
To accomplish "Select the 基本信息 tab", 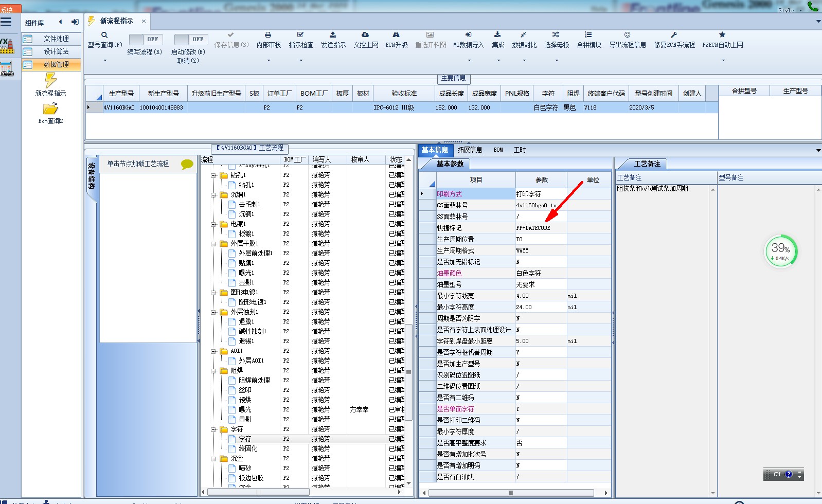I will coord(435,150).
